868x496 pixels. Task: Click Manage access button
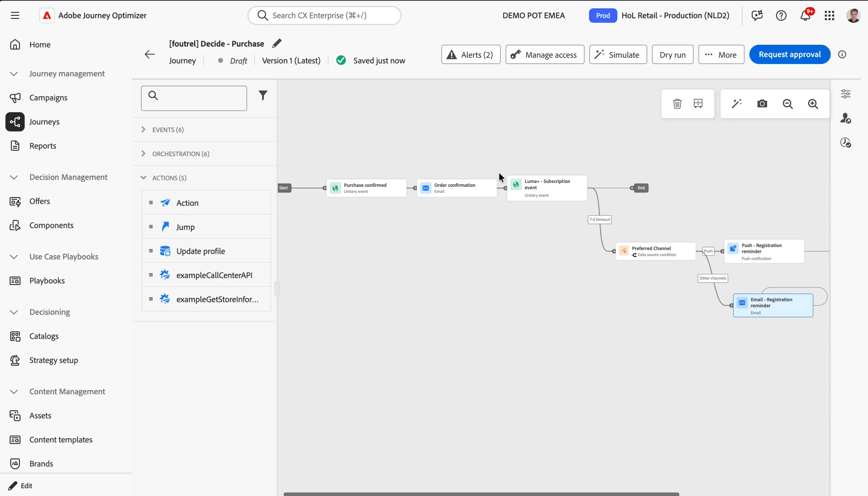[x=545, y=55]
